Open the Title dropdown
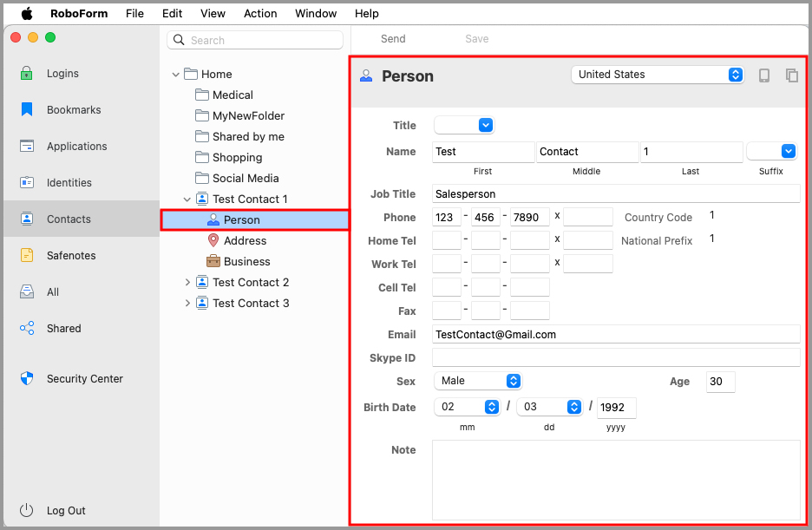812x530 pixels. (x=464, y=126)
